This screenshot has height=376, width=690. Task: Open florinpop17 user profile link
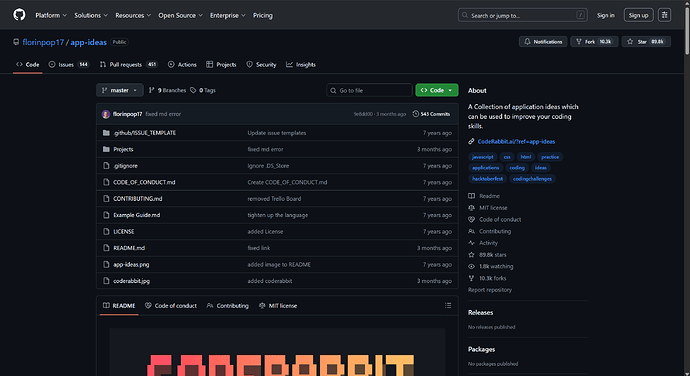[43, 42]
